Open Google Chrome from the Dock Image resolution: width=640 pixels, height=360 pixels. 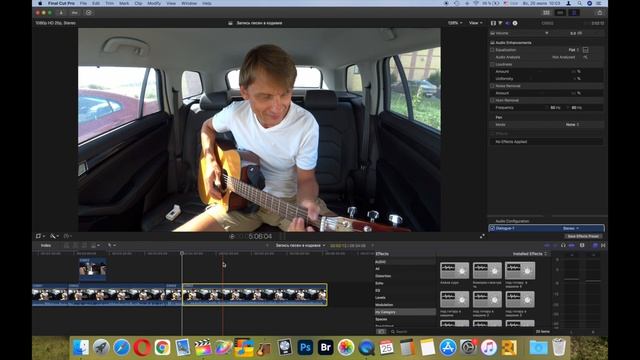click(x=162, y=347)
